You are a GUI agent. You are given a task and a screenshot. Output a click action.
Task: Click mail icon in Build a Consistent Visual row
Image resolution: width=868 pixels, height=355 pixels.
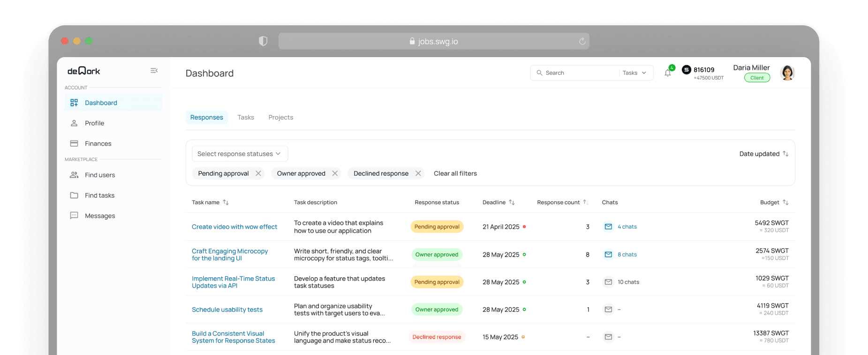coord(608,337)
